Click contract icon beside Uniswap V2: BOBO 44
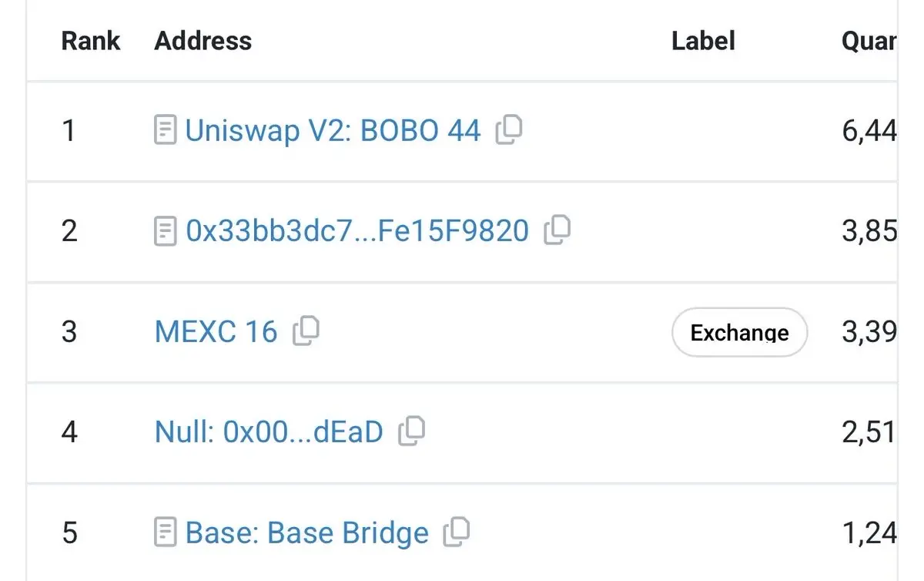 pos(166,130)
